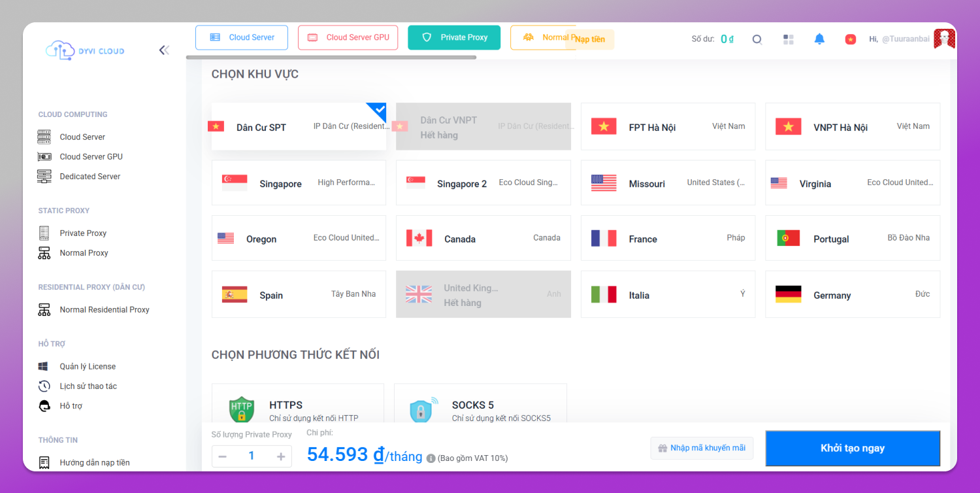Open Normal Proxy in sidebar
This screenshot has height=493, width=980.
(84, 253)
